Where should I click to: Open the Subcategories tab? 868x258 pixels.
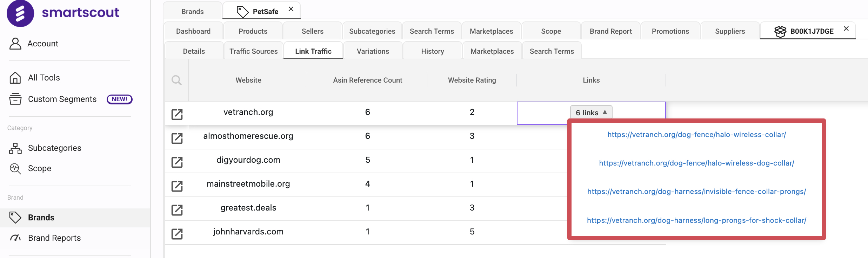[372, 31]
